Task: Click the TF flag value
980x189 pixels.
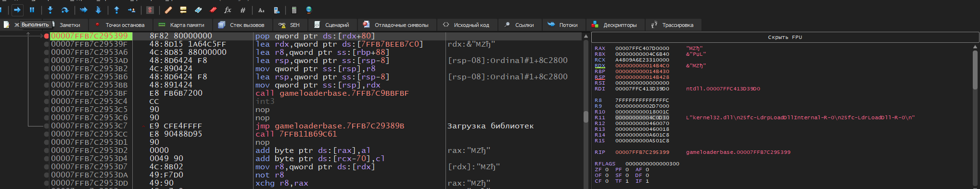Action: pos(627,181)
